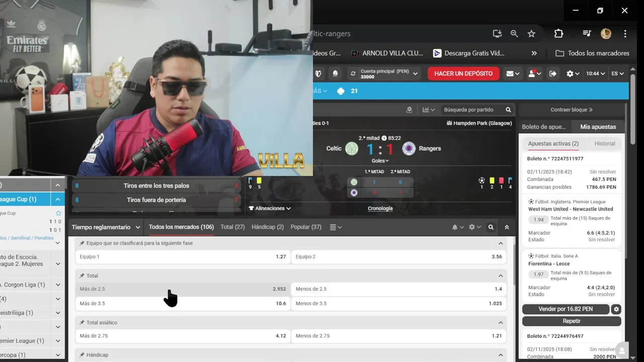Collapse the Equipo que se clasificará section
This screenshot has height=362, width=644.
coord(501,243)
